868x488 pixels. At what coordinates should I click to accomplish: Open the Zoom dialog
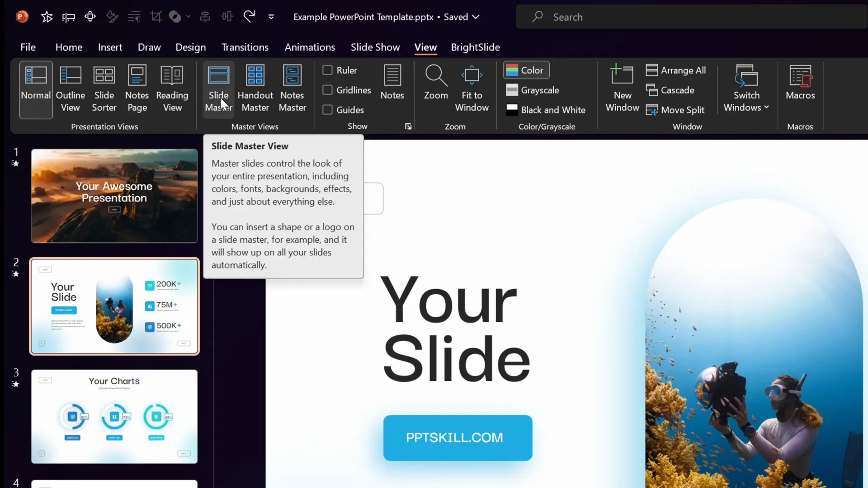[x=436, y=82]
